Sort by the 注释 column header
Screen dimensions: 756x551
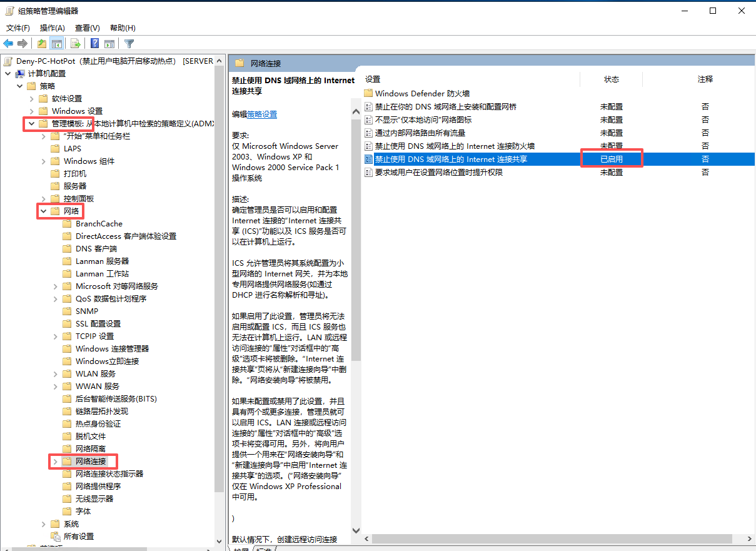[x=705, y=79]
